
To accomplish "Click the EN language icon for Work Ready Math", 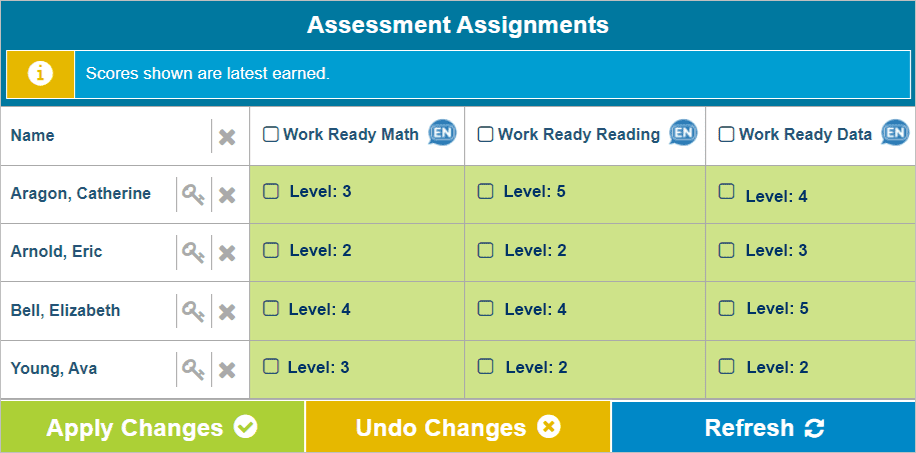I will [442, 133].
